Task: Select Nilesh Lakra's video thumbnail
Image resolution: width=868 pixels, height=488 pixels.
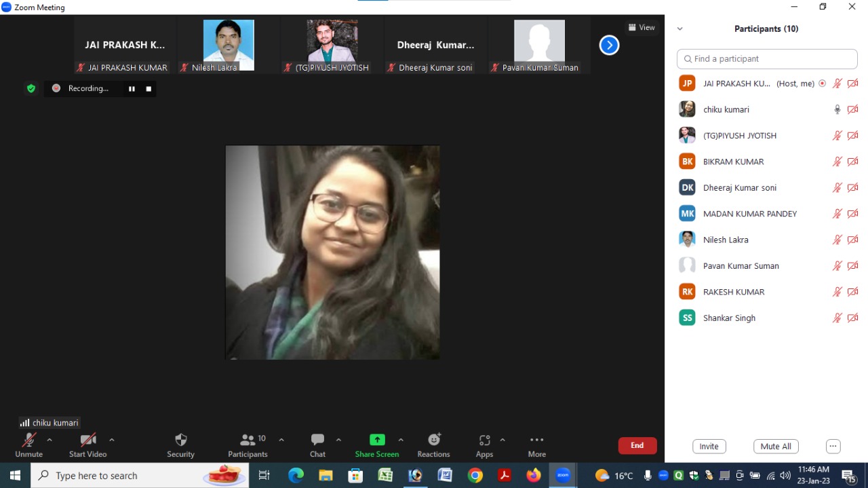Action: click(x=229, y=45)
